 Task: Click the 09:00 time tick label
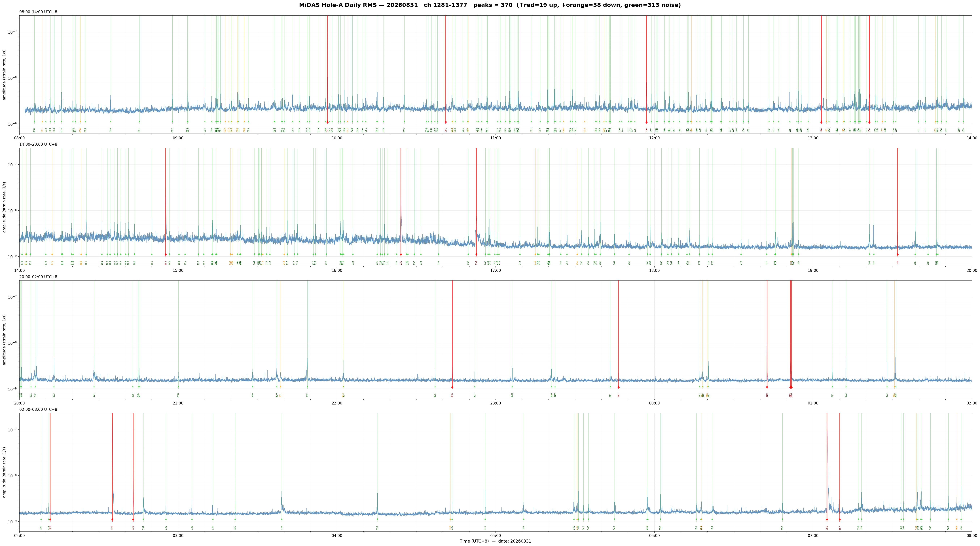pos(178,138)
